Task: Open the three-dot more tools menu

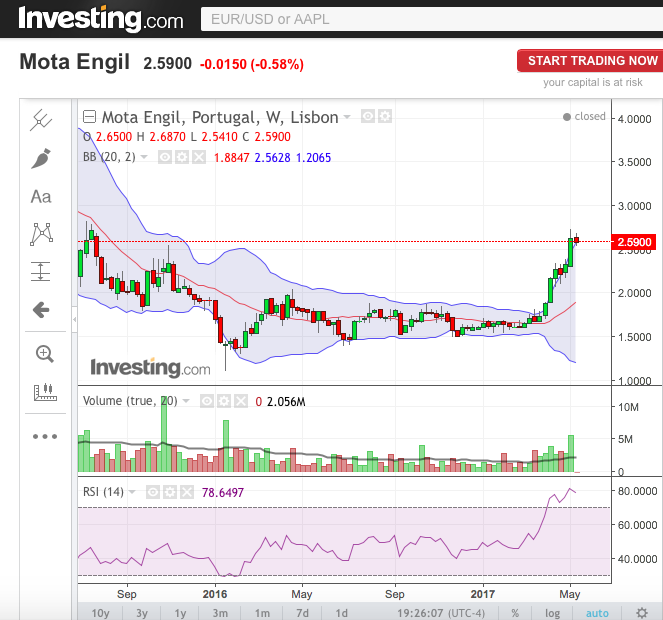Action: point(45,436)
